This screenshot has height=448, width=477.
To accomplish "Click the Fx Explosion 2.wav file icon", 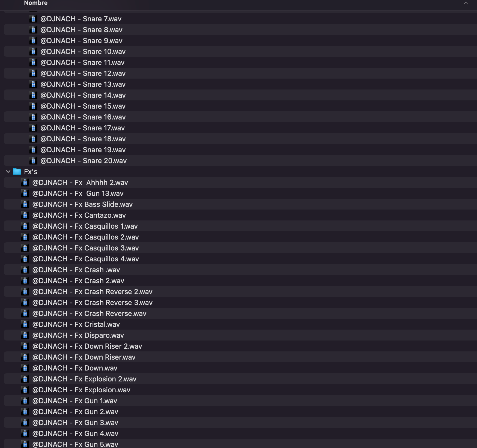I will pos(25,379).
